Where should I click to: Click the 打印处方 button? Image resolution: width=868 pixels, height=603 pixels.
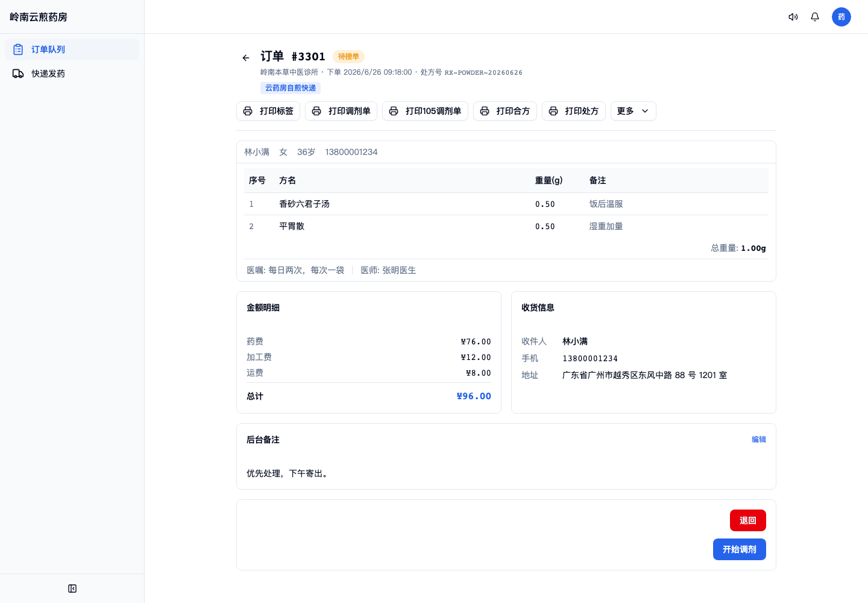coord(574,111)
